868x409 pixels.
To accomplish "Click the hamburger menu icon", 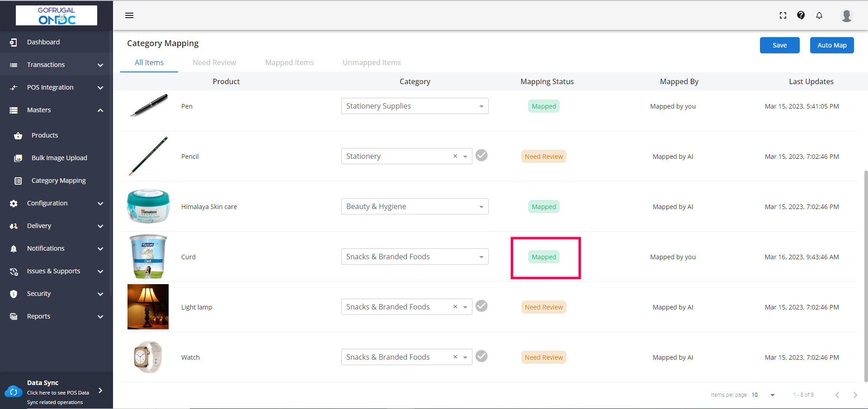I will 129,15.
